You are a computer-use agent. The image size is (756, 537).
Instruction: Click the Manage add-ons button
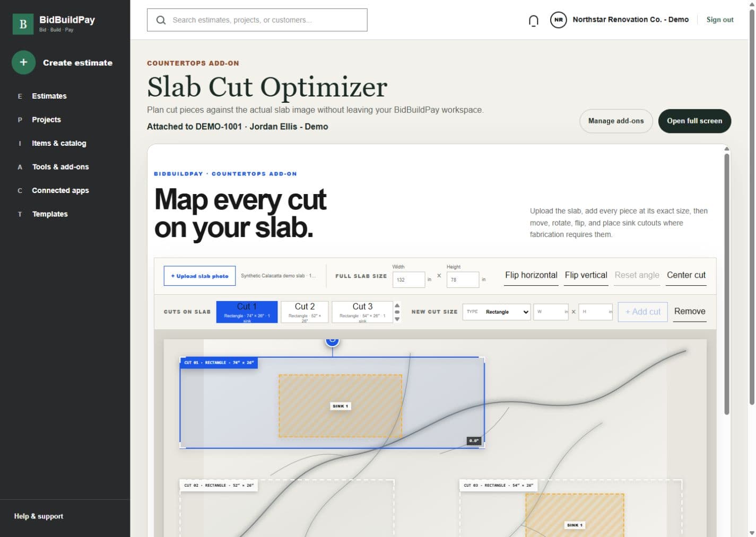[616, 121]
